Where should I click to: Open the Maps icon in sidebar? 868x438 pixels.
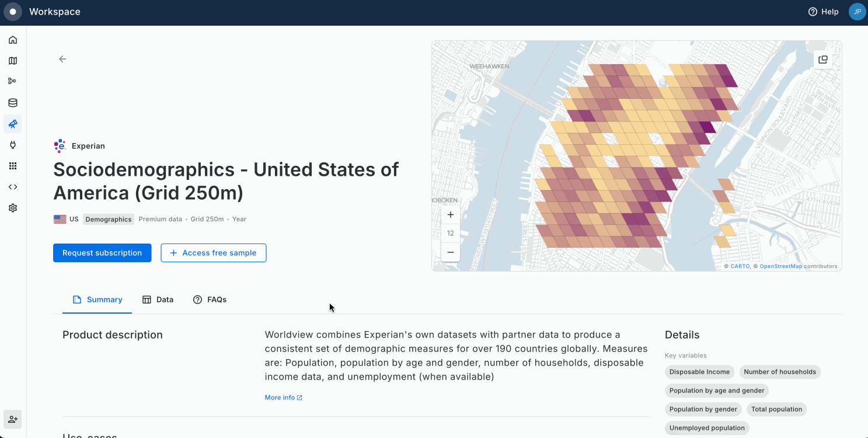tap(13, 61)
